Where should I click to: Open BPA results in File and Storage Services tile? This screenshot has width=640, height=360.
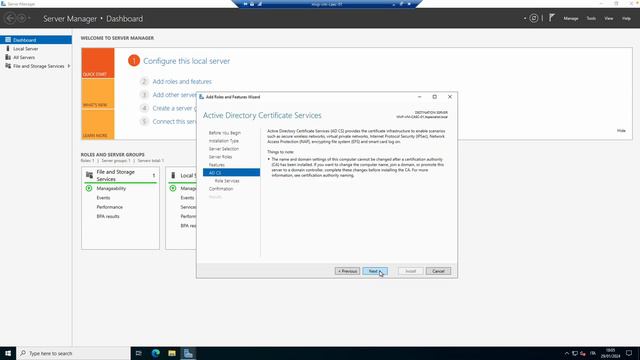[x=108, y=216]
